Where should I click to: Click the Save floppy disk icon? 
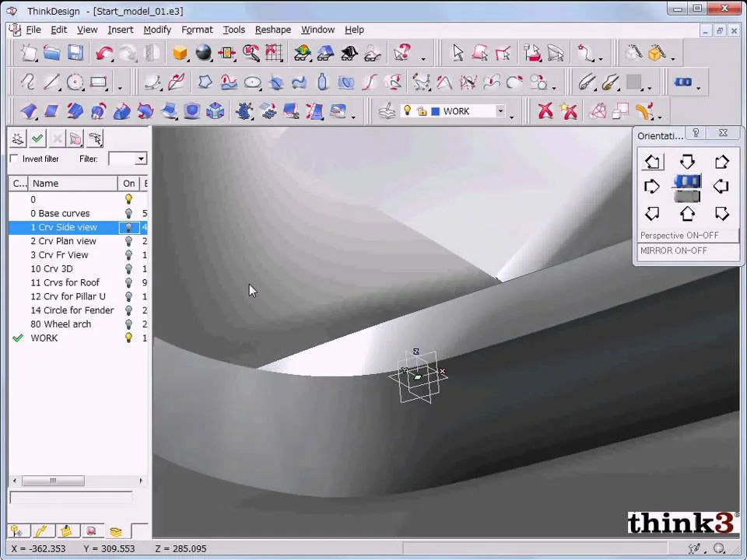(75, 52)
